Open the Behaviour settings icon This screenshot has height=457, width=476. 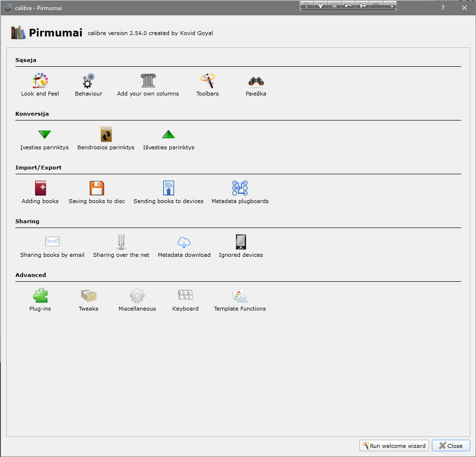[x=88, y=84]
